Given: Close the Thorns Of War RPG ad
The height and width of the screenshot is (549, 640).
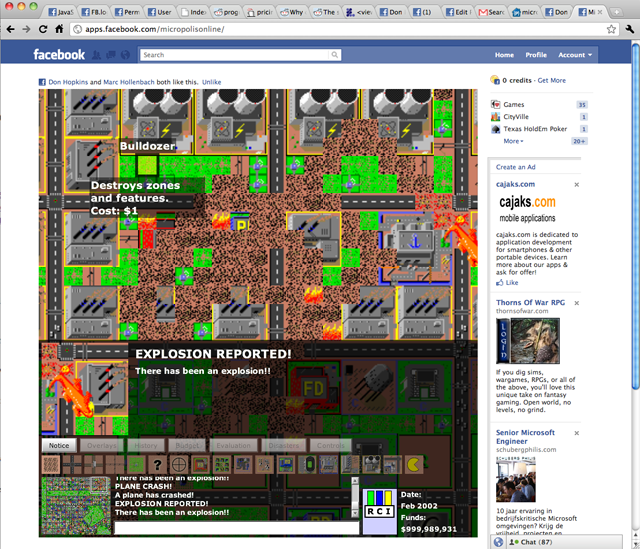Looking at the screenshot, I should (x=577, y=303).
